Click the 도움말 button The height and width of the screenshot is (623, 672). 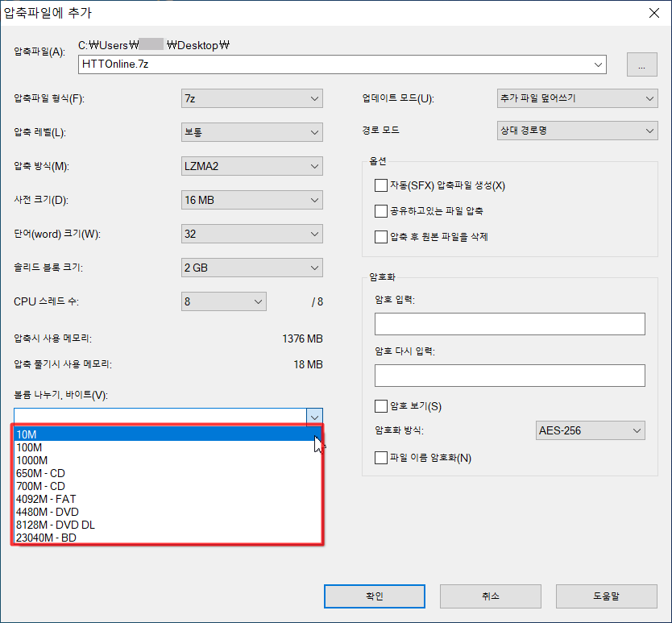[607, 596]
